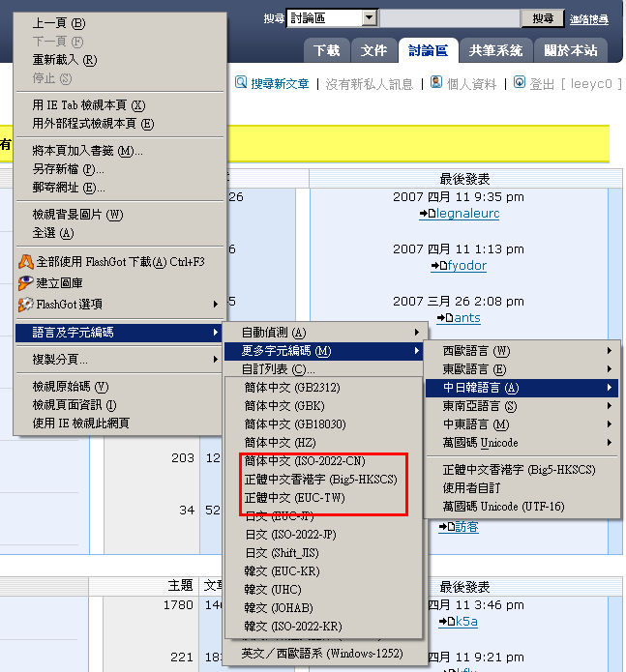The height and width of the screenshot is (672, 626).
Task: Select 將本頁加入書籤 menu entry
Action: tap(120, 151)
